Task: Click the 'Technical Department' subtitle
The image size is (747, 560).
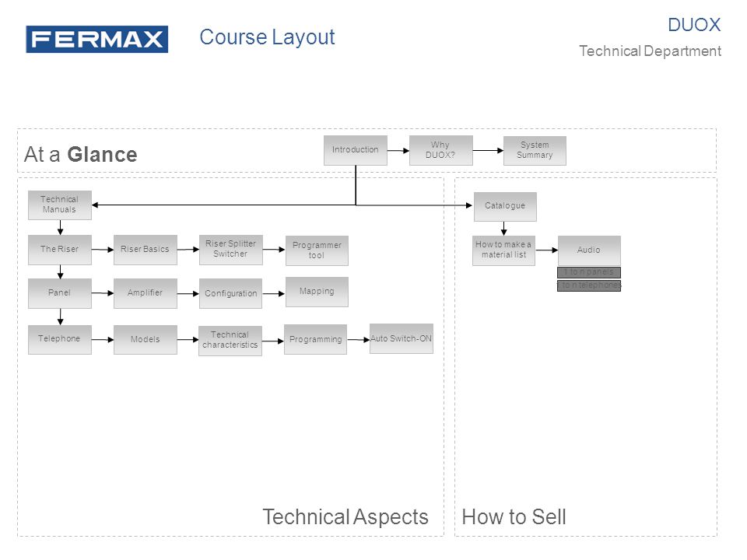Action: click(650, 51)
